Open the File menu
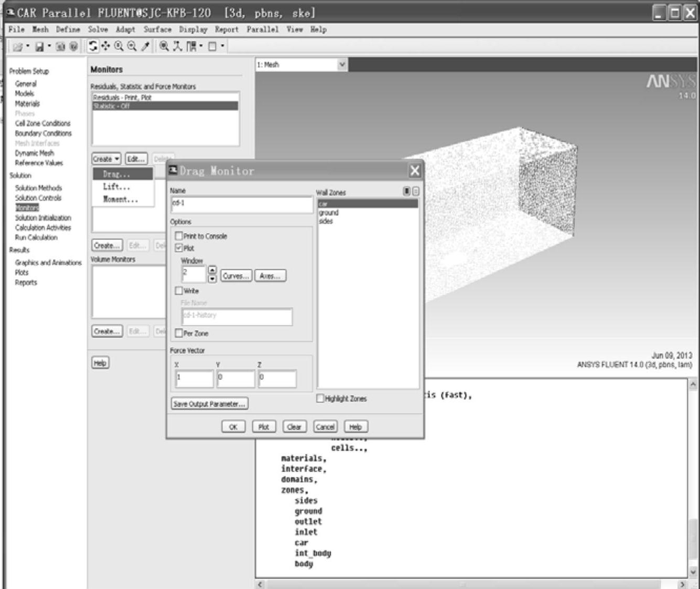700x589 pixels. 16,29
